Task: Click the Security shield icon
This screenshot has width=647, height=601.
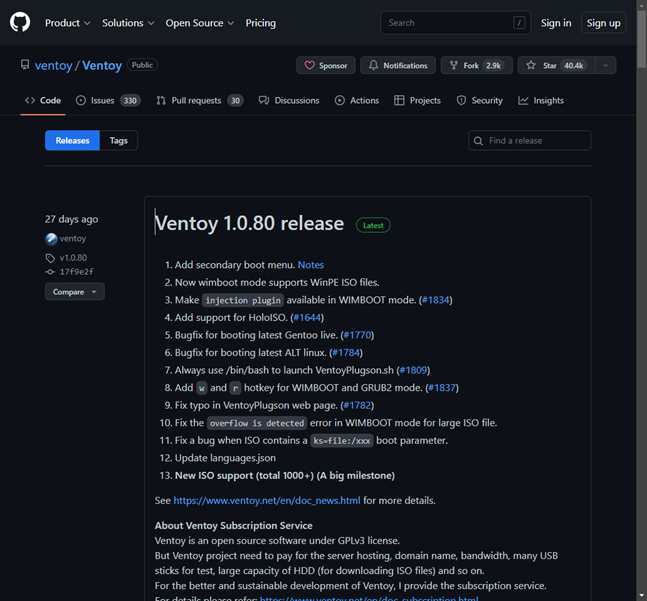Action: pos(461,100)
